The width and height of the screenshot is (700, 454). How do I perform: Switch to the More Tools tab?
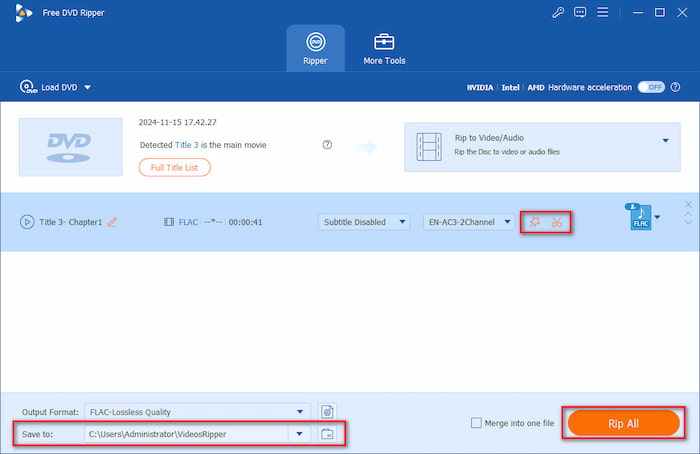[x=384, y=48]
